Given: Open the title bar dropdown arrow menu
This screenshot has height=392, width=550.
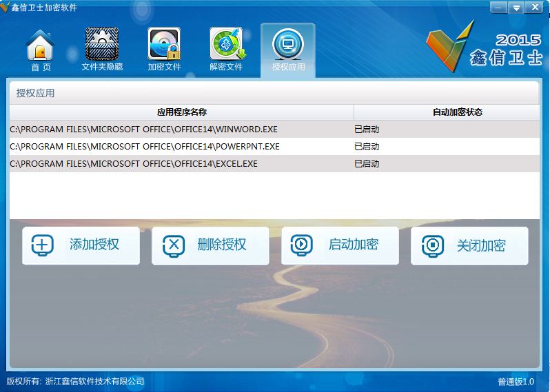Looking at the screenshot, I should click(516, 8).
